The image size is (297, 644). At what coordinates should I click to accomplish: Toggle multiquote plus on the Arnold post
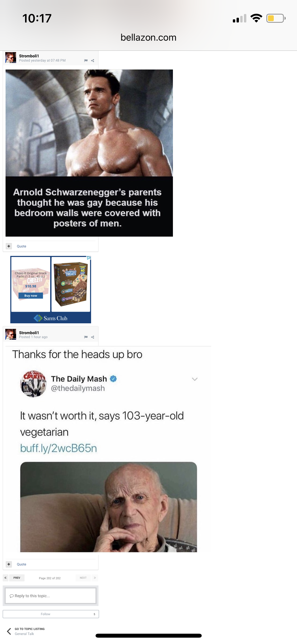[x=9, y=246]
